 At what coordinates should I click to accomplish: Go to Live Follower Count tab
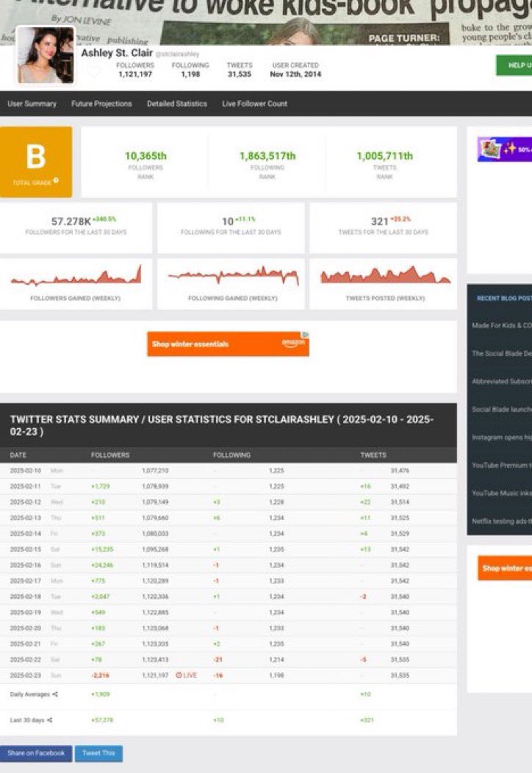click(255, 104)
